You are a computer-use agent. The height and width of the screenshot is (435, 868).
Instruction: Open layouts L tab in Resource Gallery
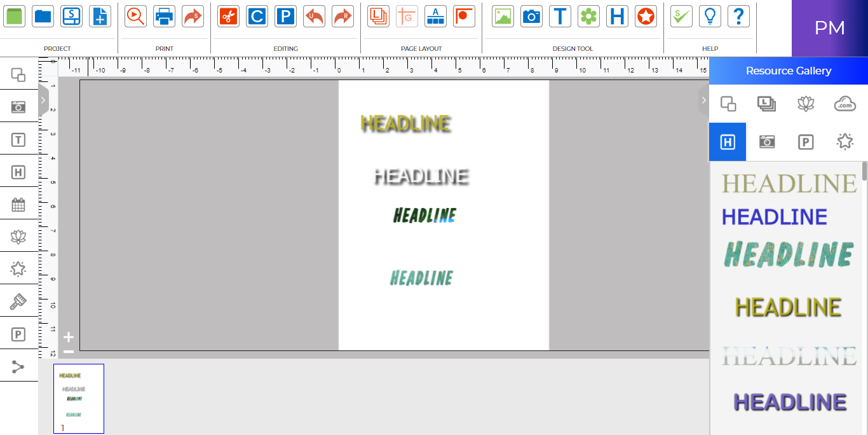point(767,104)
